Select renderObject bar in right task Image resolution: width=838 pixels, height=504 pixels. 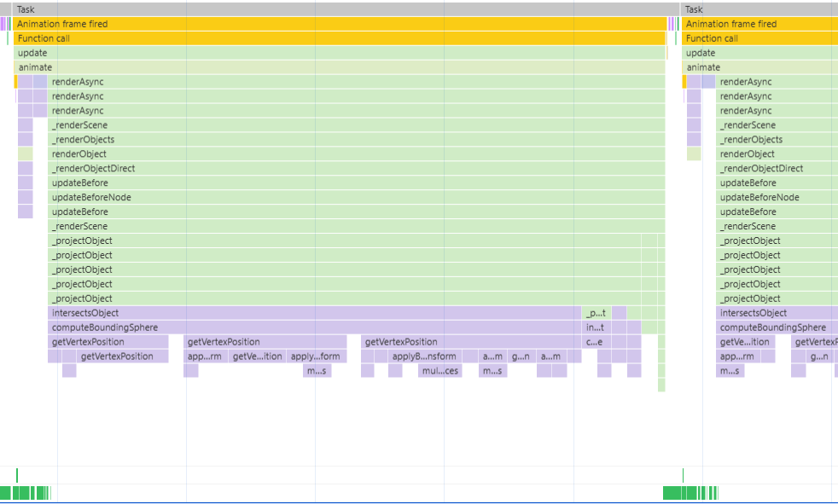click(777, 154)
